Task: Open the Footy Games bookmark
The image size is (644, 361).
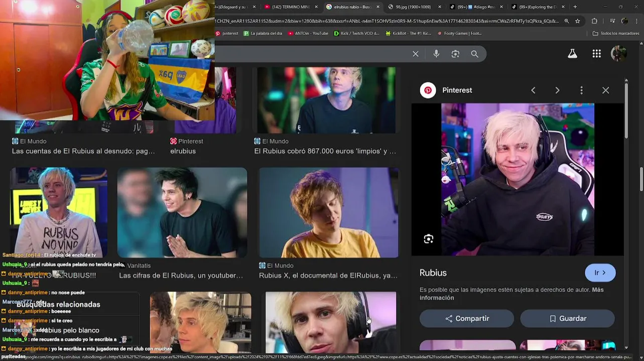Action: (x=459, y=34)
